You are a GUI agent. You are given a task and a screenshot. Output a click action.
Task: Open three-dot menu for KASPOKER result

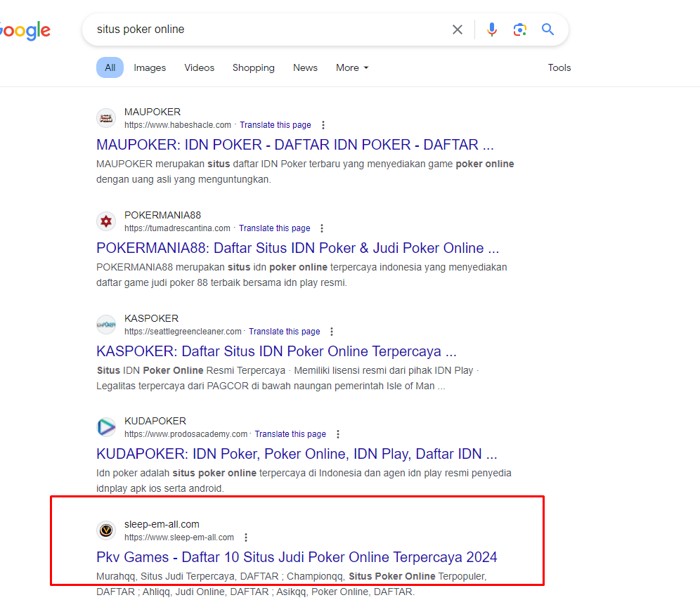tap(332, 332)
